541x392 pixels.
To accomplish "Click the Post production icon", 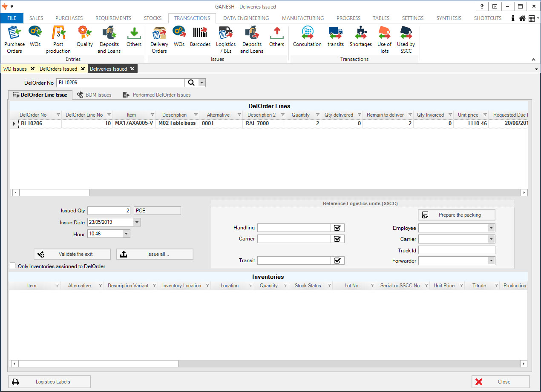I will [x=58, y=39].
